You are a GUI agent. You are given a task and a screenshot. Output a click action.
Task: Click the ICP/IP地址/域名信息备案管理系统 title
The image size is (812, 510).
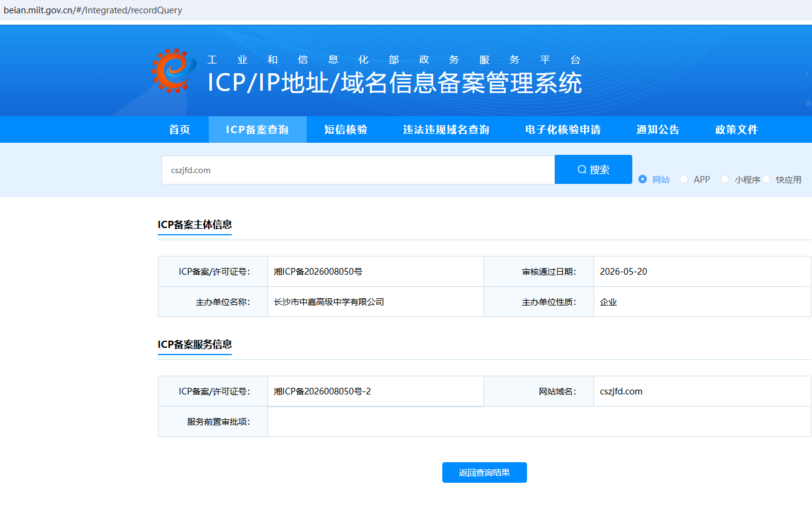coord(395,83)
